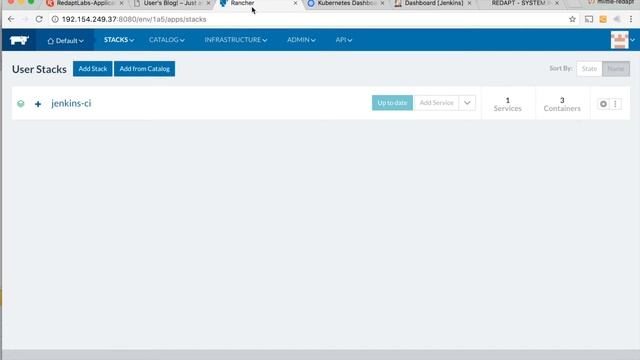Image resolution: width=640 pixels, height=360 pixels.
Task: Close the RedaptLabs tab
Action: coord(121,3)
